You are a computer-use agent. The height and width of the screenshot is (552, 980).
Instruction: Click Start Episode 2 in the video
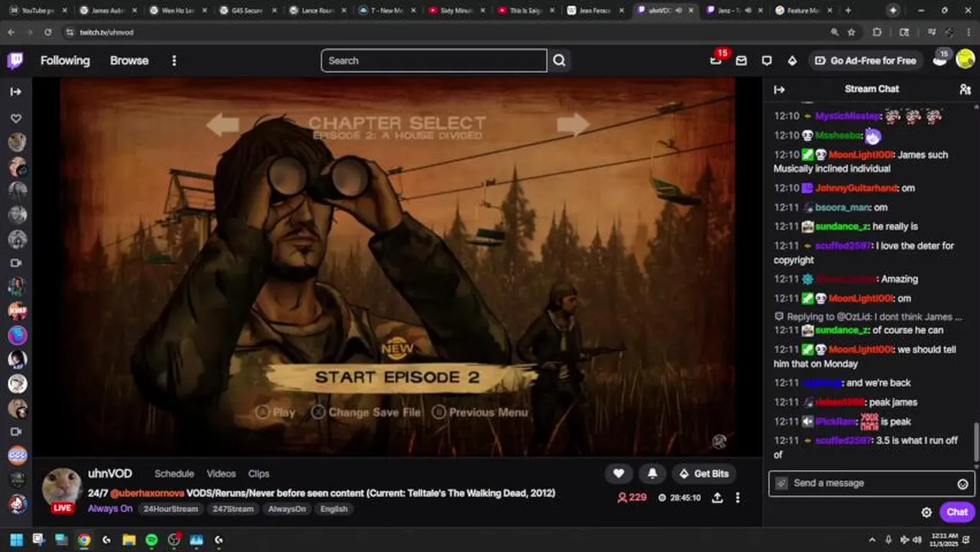coord(397,377)
